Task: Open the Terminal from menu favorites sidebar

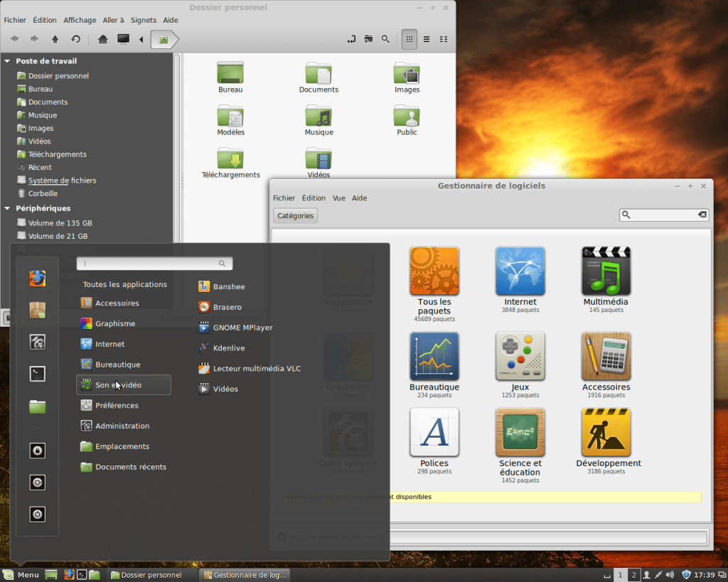Action: point(38,373)
